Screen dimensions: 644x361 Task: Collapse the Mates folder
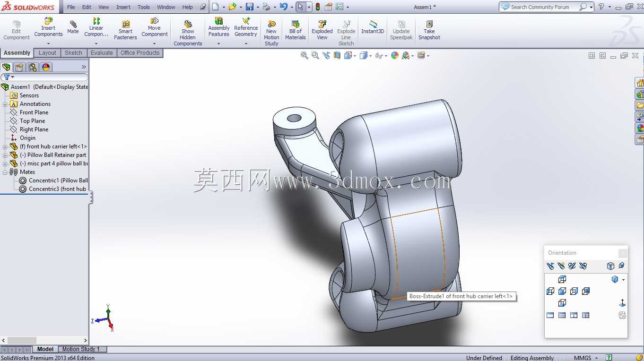coord(5,172)
